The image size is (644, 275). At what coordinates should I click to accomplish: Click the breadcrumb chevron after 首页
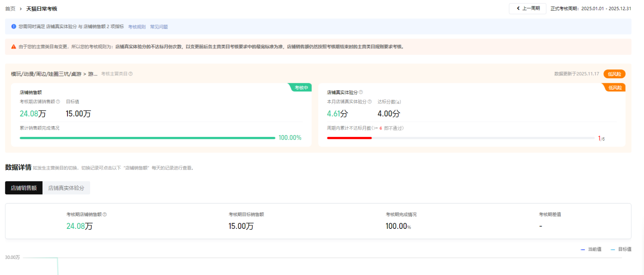tap(20, 9)
